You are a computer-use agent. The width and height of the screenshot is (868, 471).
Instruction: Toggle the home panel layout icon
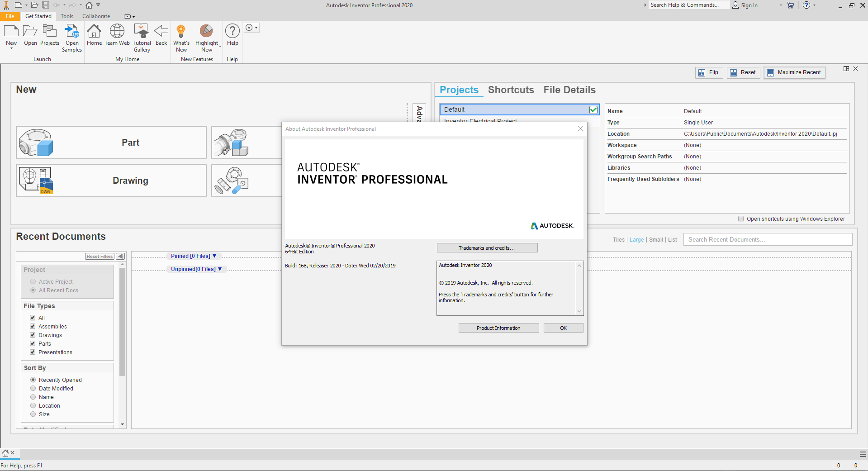(x=846, y=69)
